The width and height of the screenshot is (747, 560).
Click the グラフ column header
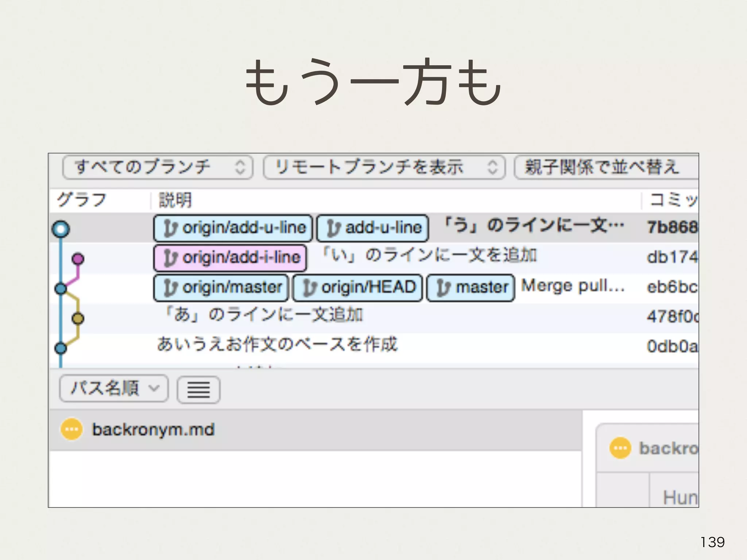point(82,200)
